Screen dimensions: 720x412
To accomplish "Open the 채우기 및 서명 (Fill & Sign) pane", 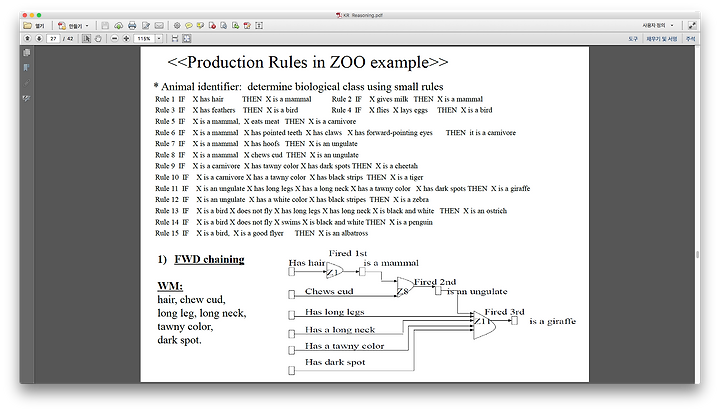I will [662, 39].
